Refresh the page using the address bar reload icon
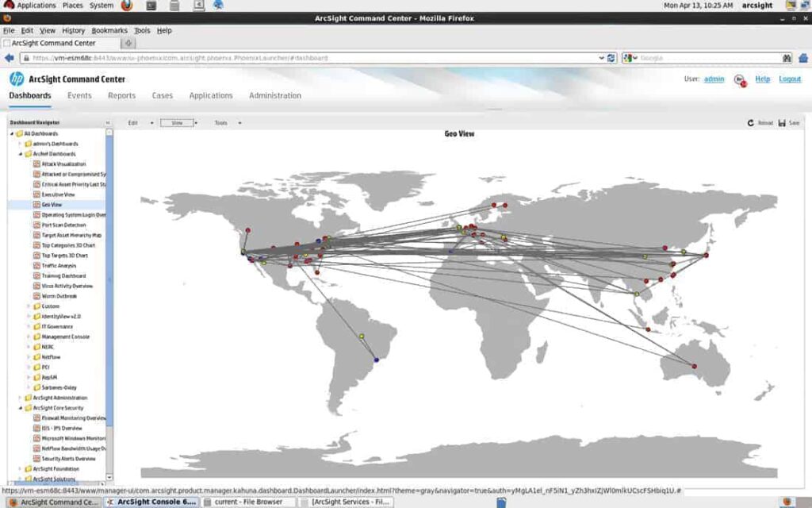This screenshot has width=812, height=508. point(610,57)
